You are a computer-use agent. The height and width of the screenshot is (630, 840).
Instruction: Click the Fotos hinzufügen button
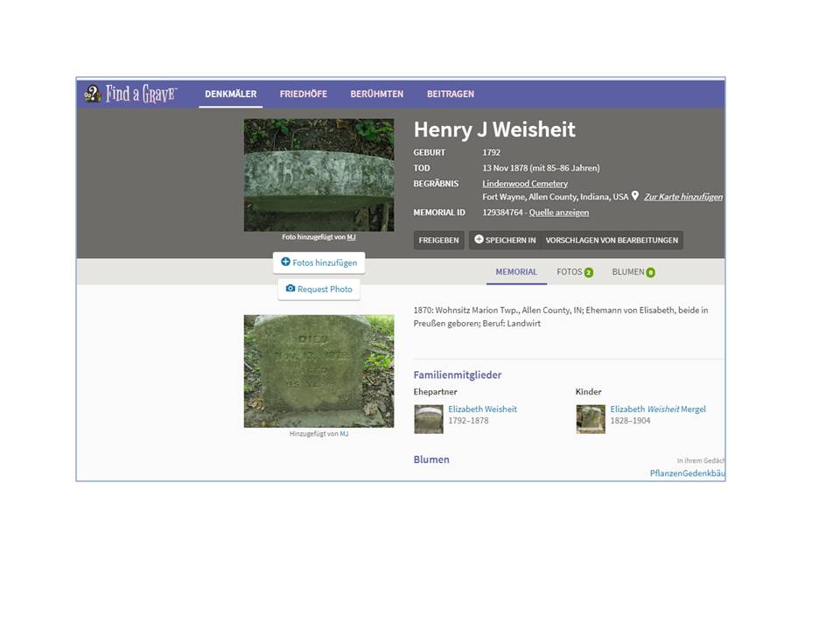tap(318, 262)
